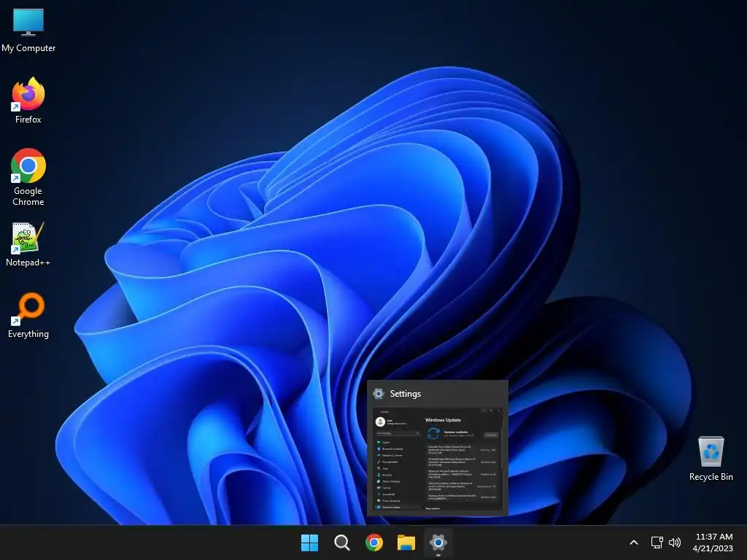Viewport: 747px width, 560px height.
Task: Open the network status tray icon
Action: tap(657, 542)
